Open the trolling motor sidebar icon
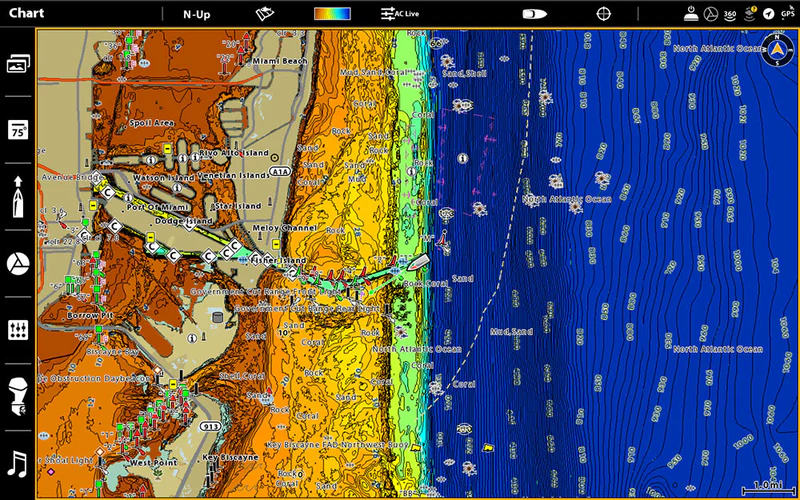The width and height of the screenshot is (800, 500). [17, 396]
